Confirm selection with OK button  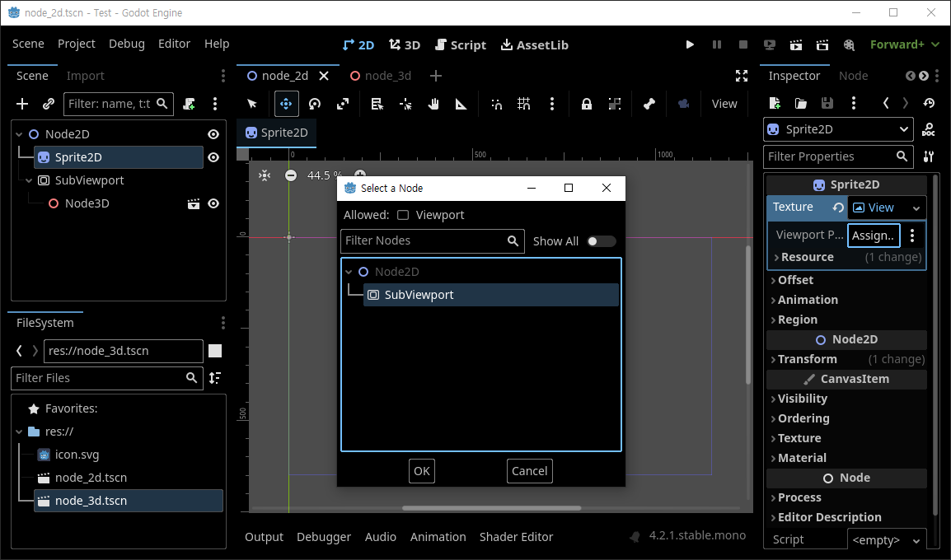[x=421, y=471]
